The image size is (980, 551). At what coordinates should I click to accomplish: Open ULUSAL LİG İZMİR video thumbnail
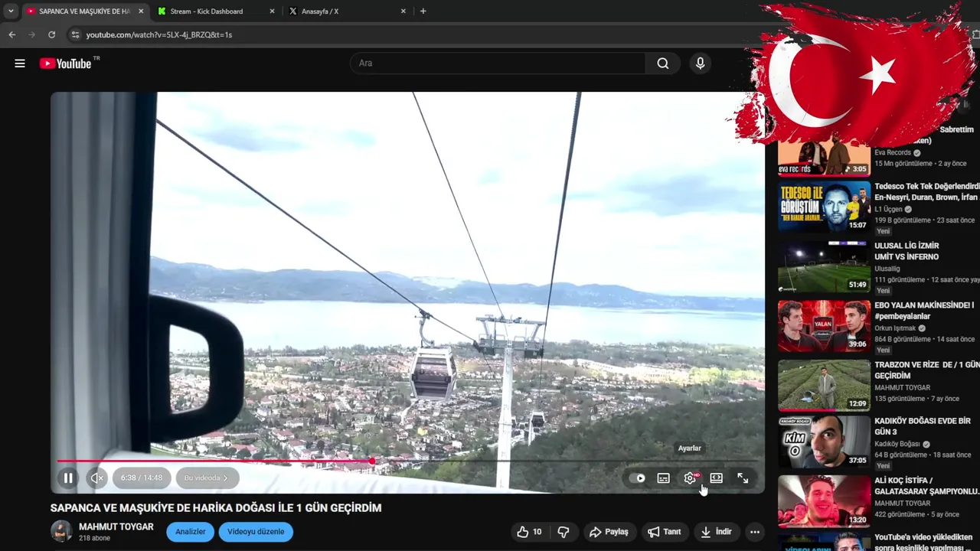tap(824, 266)
